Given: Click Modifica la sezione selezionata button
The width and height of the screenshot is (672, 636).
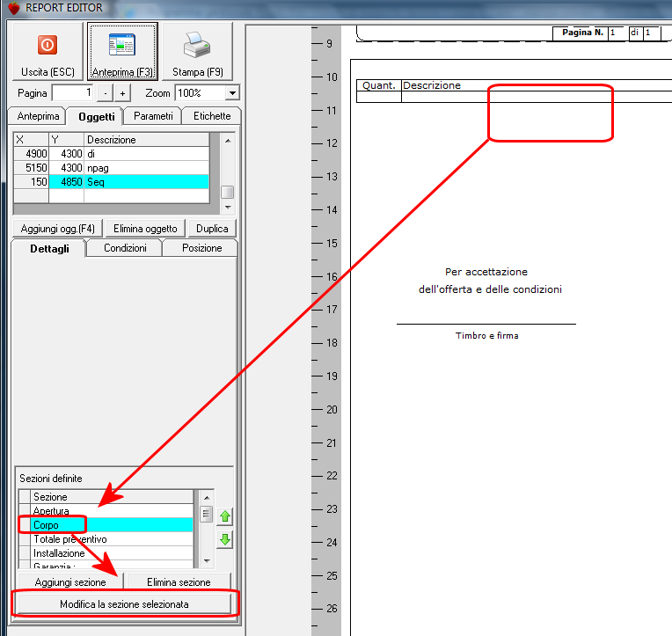Looking at the screenshot, I should tap(124, 604).
